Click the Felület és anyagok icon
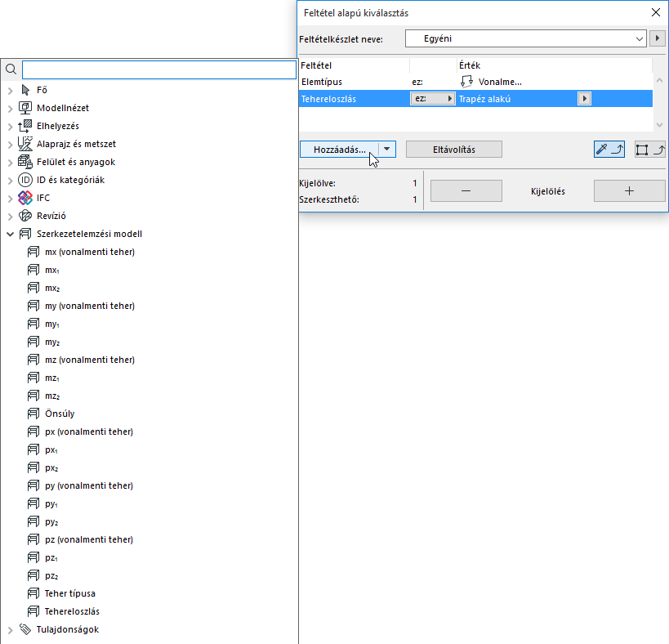The image size is (669, 644). point(25,162)
